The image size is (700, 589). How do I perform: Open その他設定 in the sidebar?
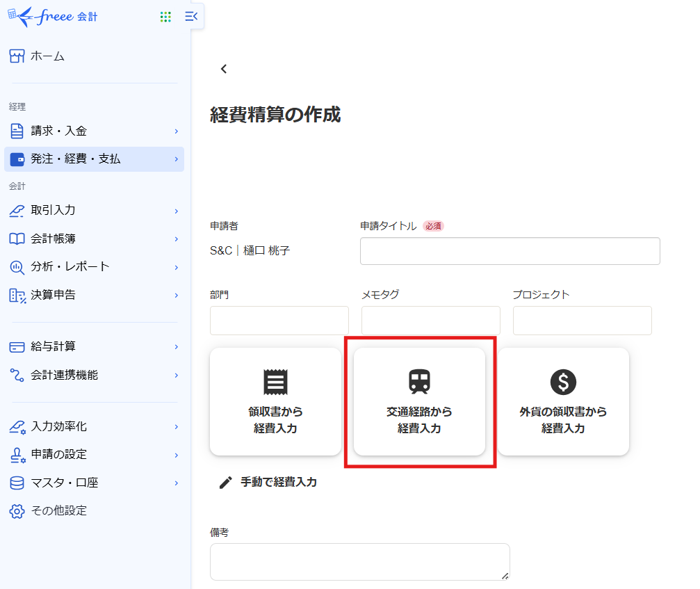coord(58,510)
